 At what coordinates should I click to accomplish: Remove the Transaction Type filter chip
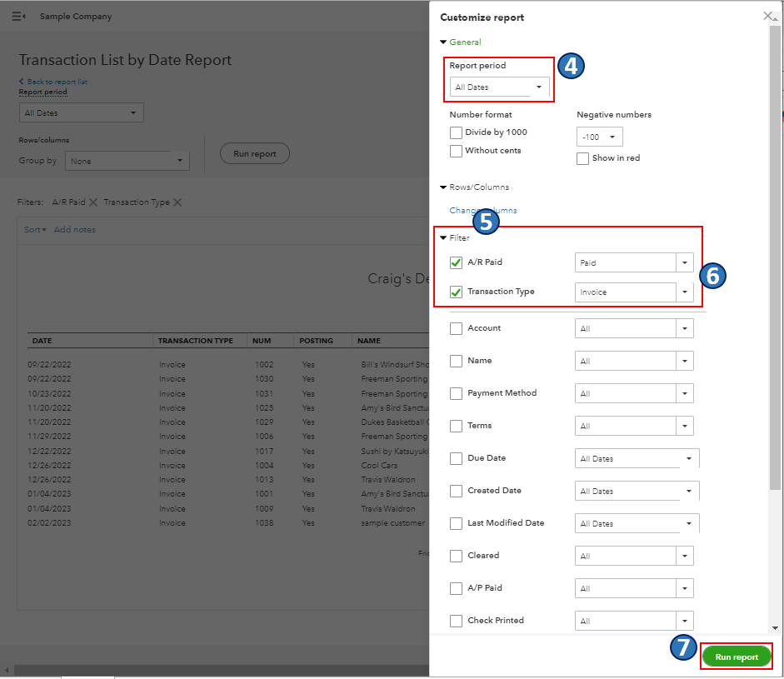177,202
